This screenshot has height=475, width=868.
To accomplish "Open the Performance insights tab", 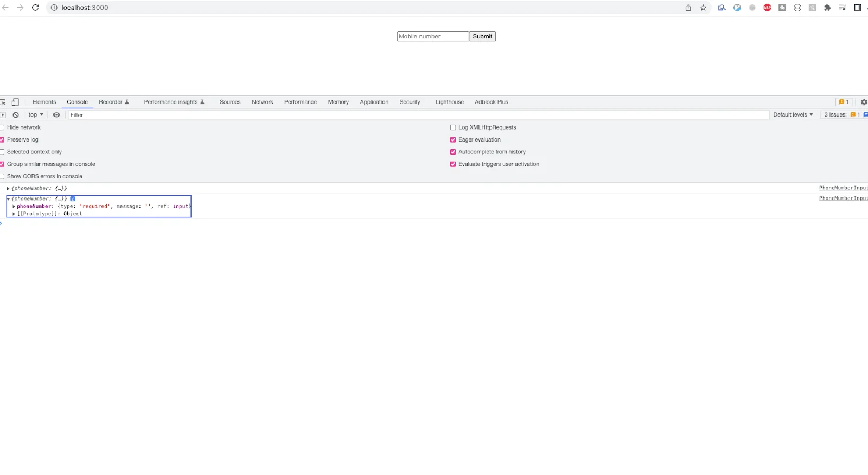I will pos(174,102).
